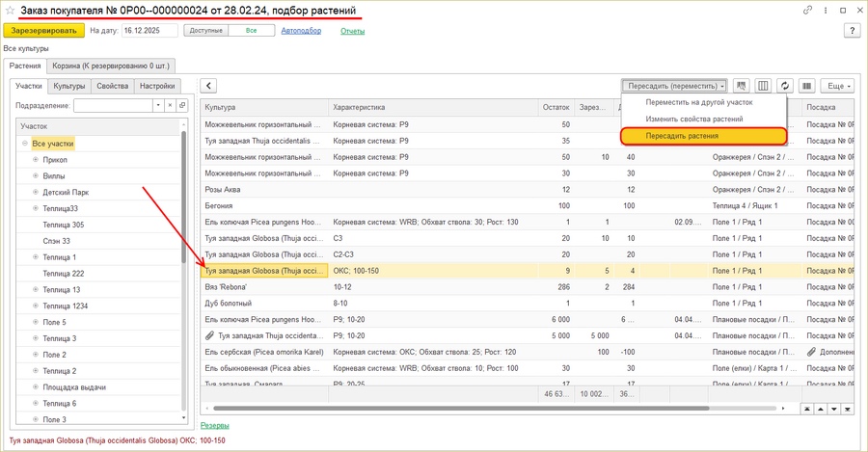Open the Подразделение field's selection form icon
868x452 pixels.
180,106
